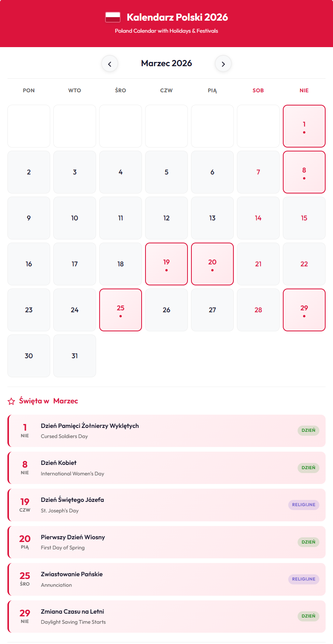Click DZIEŃ badge on Zmiana Czasu na Letni

[x=308, y=616]
